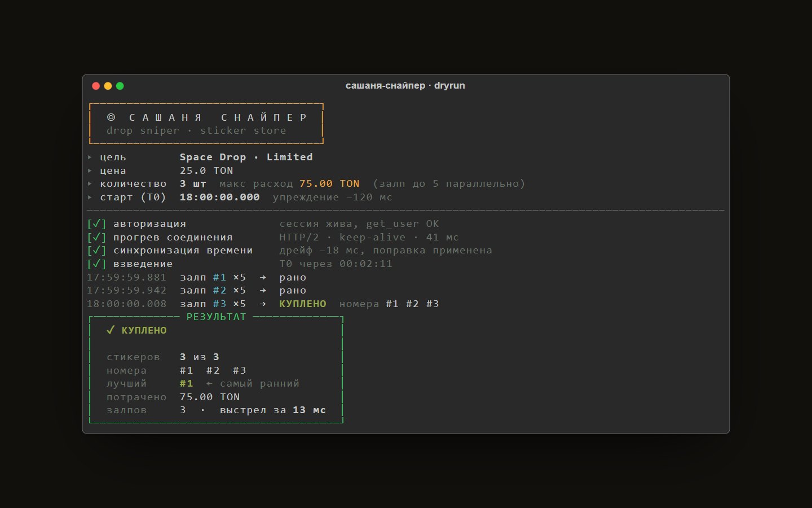Click the green zoom window dot
Image resolution: width=812 pixels, height=508 pixels.
point(120,86)
